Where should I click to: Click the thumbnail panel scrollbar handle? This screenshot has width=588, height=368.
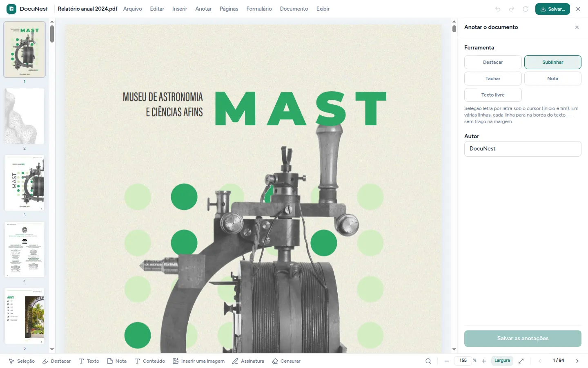[52, 34]
